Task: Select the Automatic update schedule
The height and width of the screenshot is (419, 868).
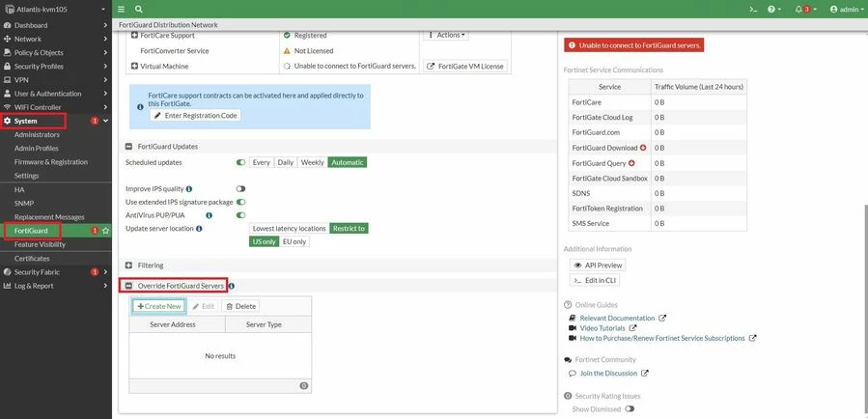Action: click(x=347, y=163)
